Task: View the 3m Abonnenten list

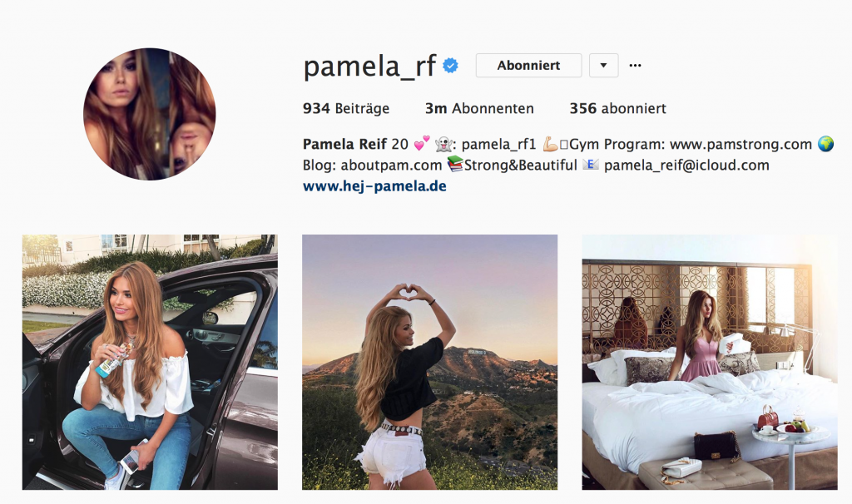Action: pos(479,109)
